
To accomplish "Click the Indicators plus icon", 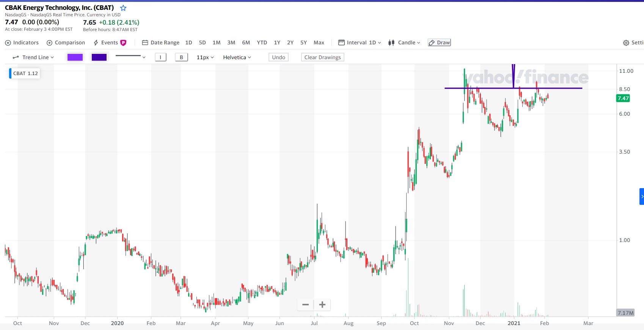I will 8,43.
